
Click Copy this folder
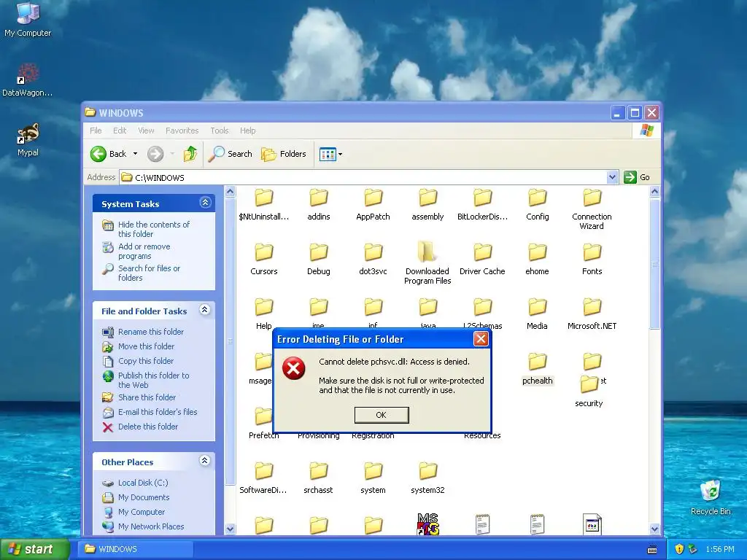click(x=146, y=361)
